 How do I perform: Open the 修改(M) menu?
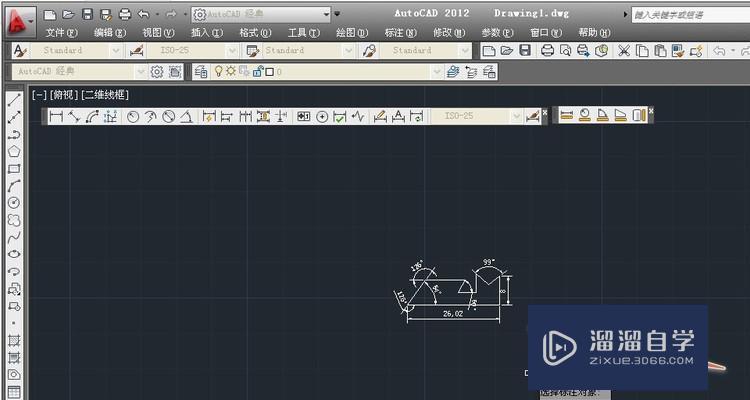tap(449, 33)
